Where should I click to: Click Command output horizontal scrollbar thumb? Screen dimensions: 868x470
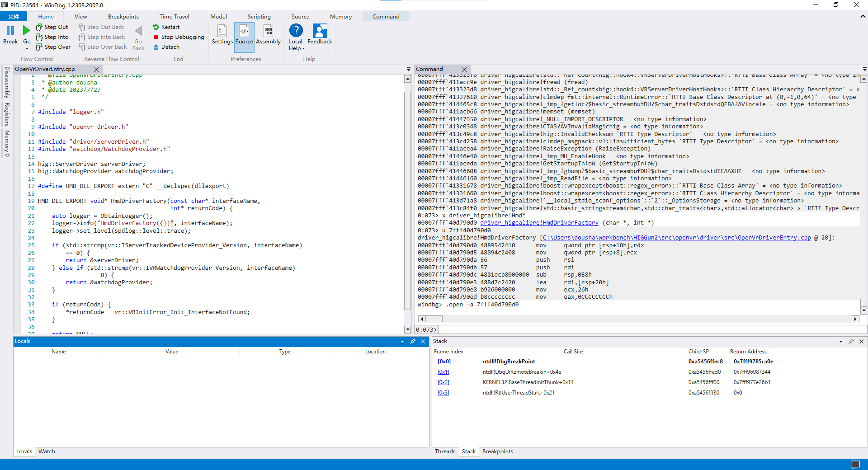434,319
